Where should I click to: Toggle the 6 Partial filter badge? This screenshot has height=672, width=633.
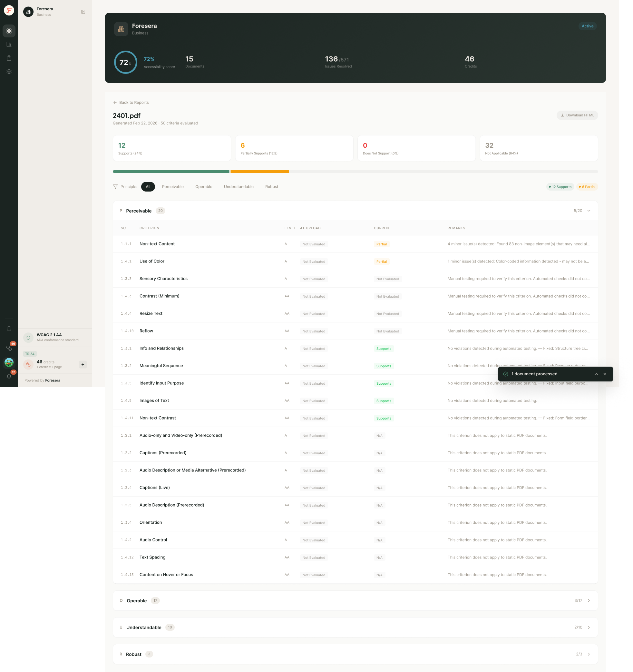click(587, 187)
